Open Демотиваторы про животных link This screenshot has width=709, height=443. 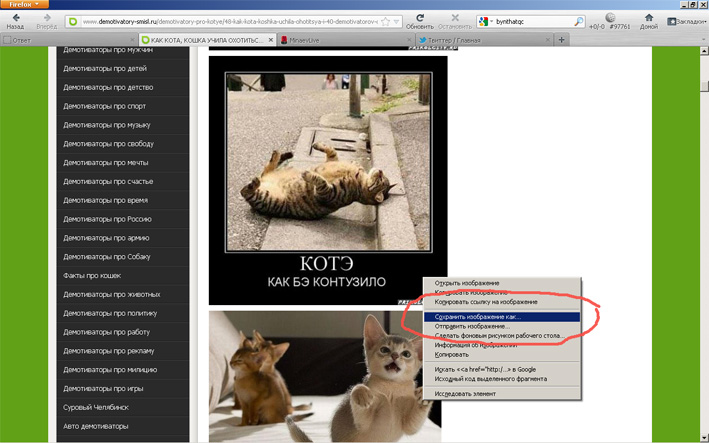(112, 295)
